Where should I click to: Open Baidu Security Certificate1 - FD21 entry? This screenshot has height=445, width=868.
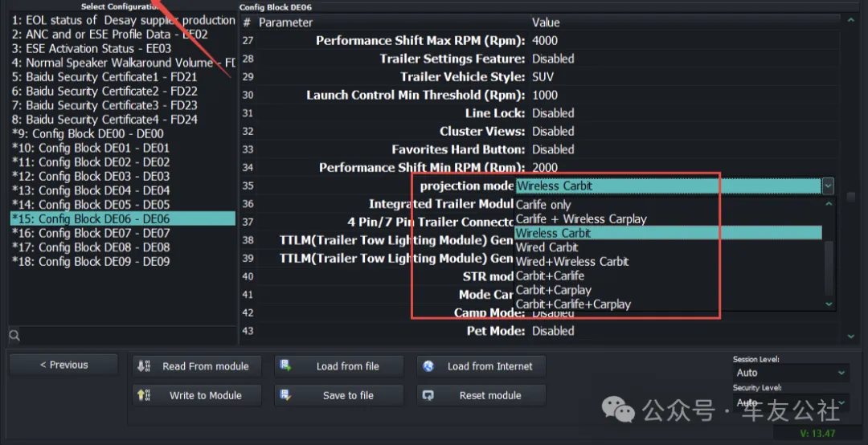coord(104,77)
